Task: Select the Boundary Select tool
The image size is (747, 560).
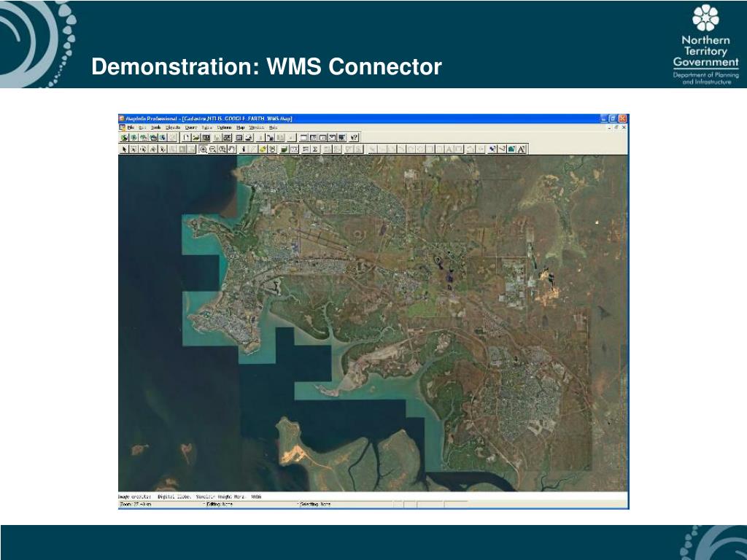Action: [163, 149]
